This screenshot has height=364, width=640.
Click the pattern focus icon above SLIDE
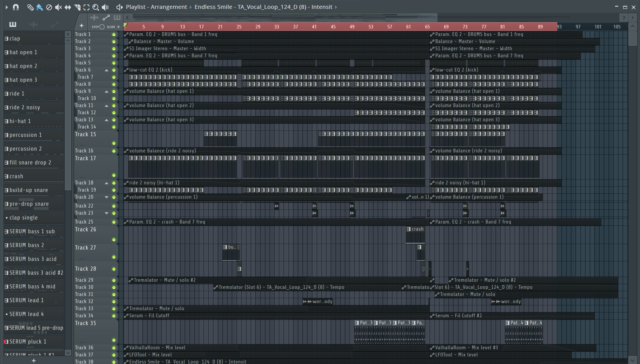pos(117,18)
